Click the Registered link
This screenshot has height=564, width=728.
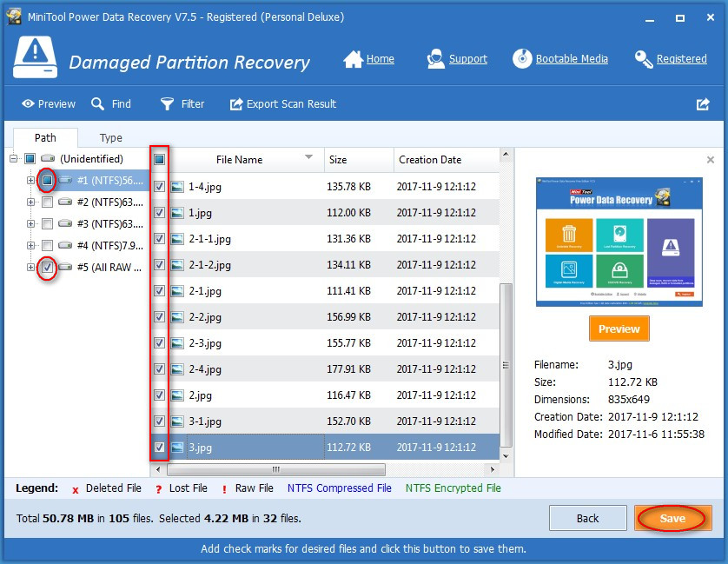682,59
